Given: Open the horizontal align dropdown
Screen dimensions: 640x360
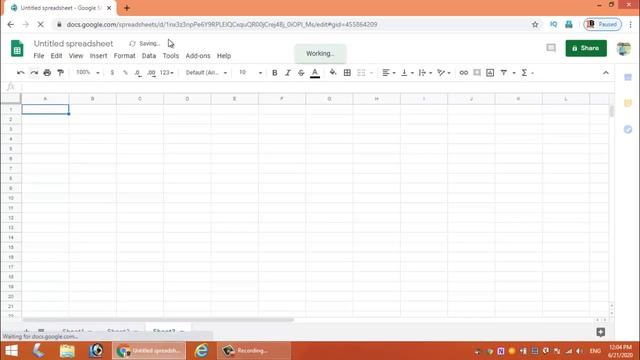Looking at the screenshot, I should [x=388, y=73].
